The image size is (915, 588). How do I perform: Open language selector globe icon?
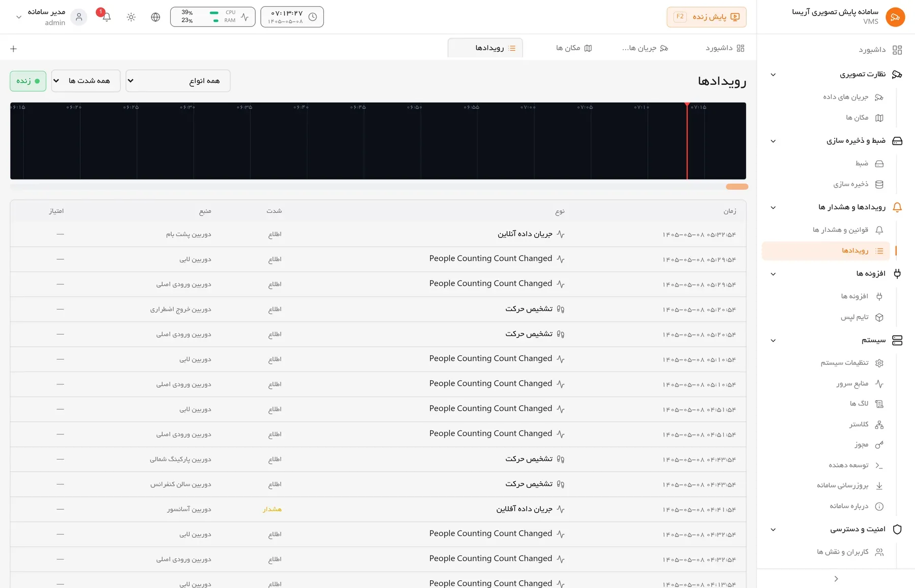click(156, 17)
